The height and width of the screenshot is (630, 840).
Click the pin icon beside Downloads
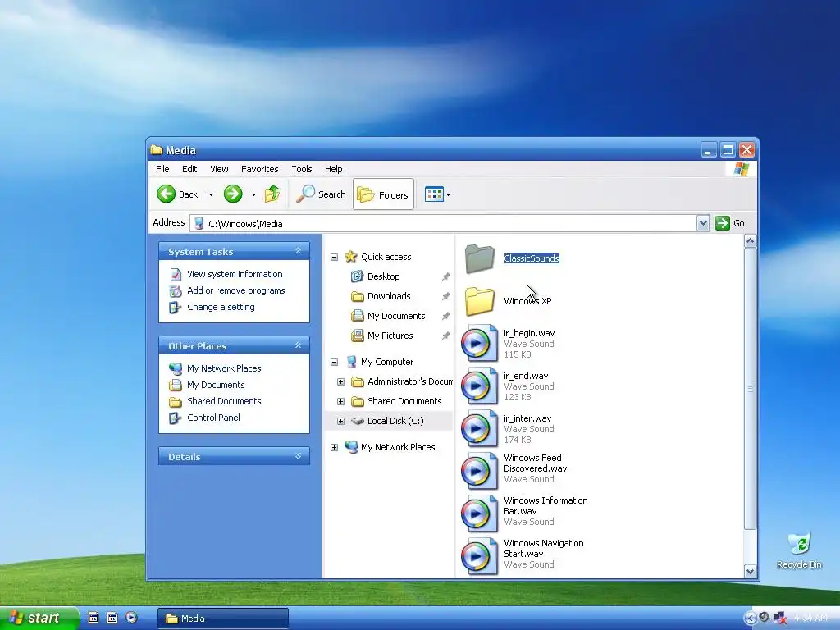(x=445, y=296)
